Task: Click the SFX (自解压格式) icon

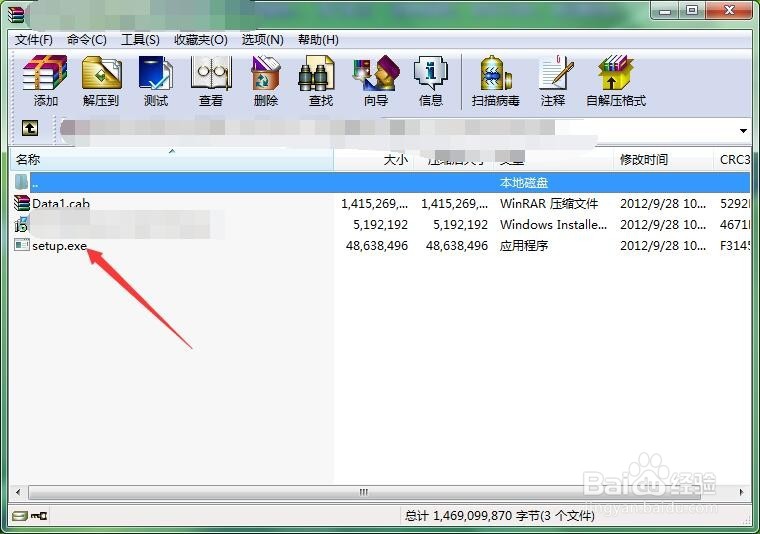Action: tap(616, 73)
